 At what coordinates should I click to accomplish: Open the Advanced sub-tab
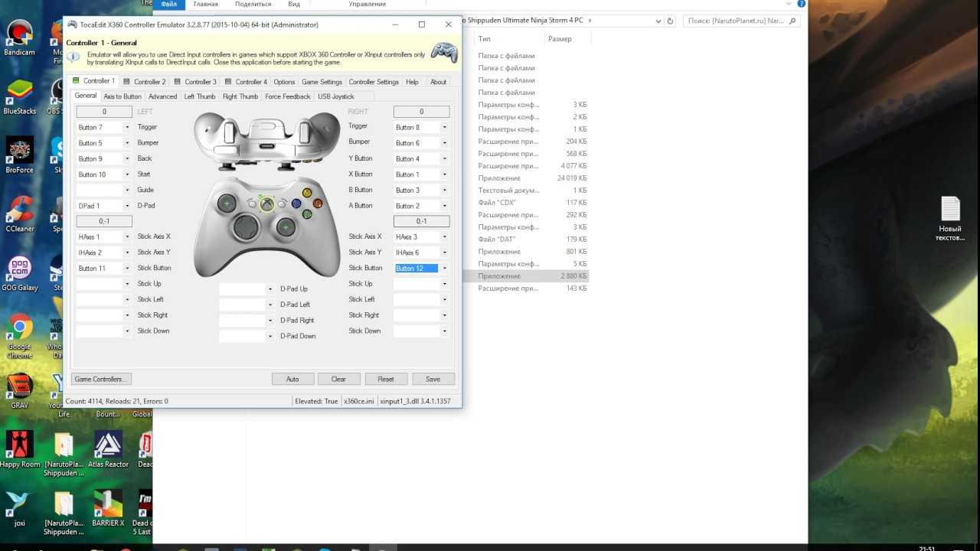162,96
